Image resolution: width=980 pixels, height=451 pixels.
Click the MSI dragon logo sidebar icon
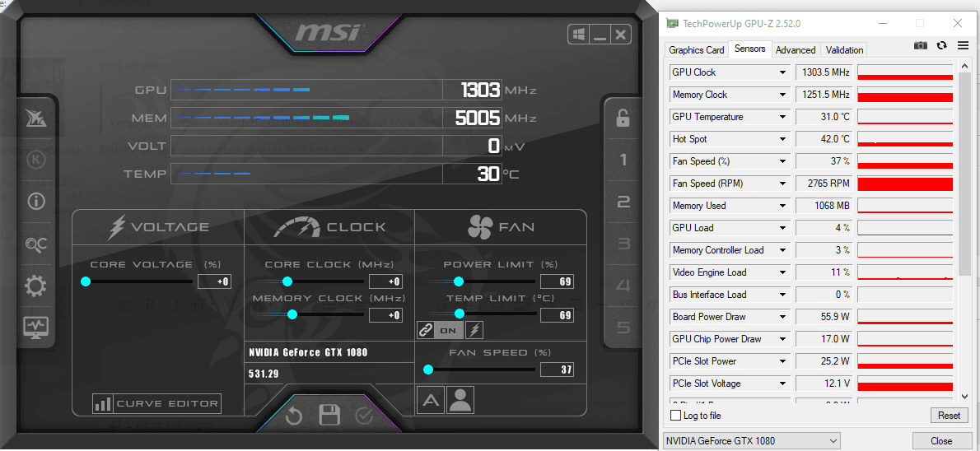pyautogui.click(x=35, y=118)
